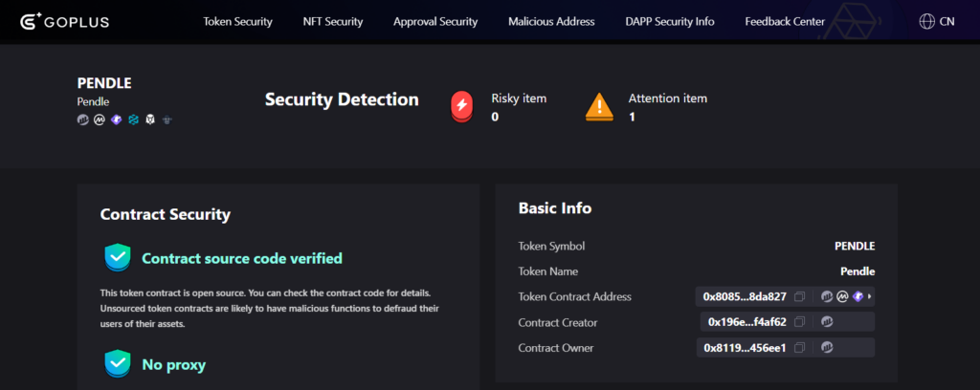This screenshot has width=980, height=390.
Task: Click the shield icon beside No proxy
Action: point(118,364)
